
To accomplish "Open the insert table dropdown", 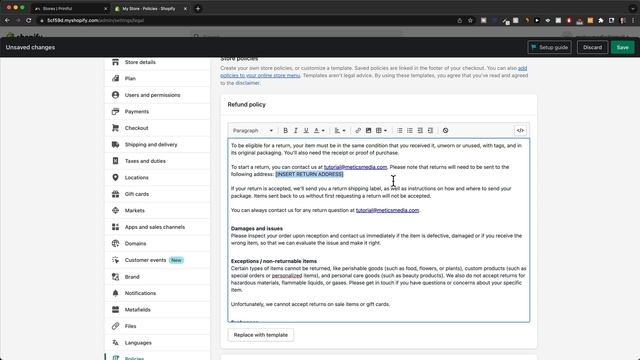I will 381,131.
